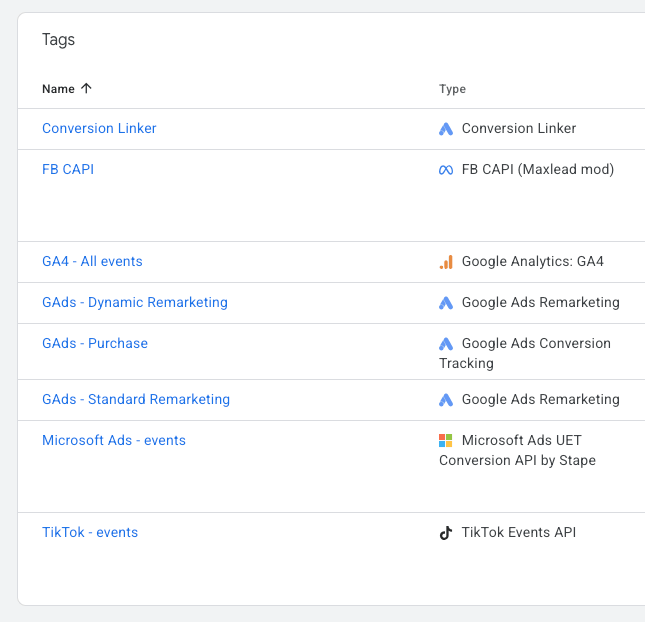
Task: Click Google Ads icon in Dynamic Remarketing row
Action: coord(446,303)
